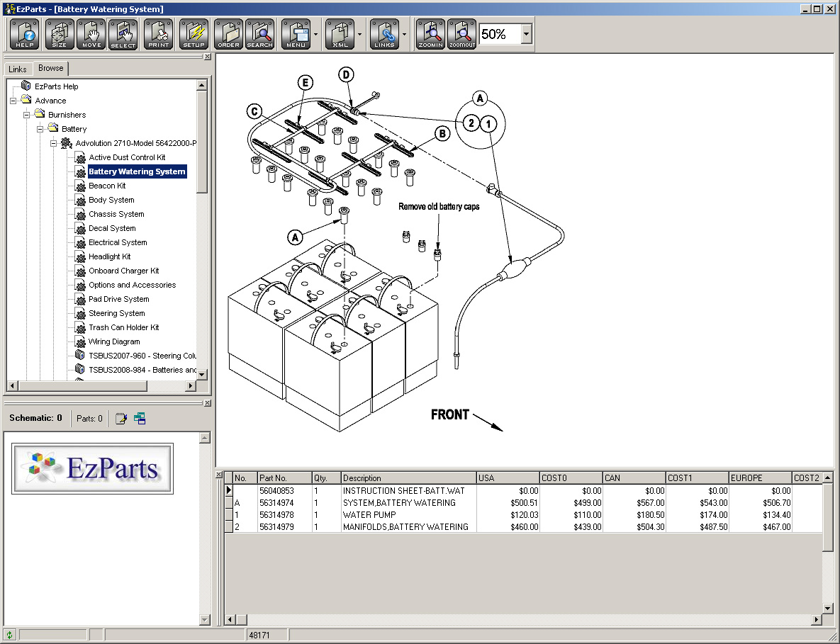Collapse the Burnishers tree node

(26, 115)
